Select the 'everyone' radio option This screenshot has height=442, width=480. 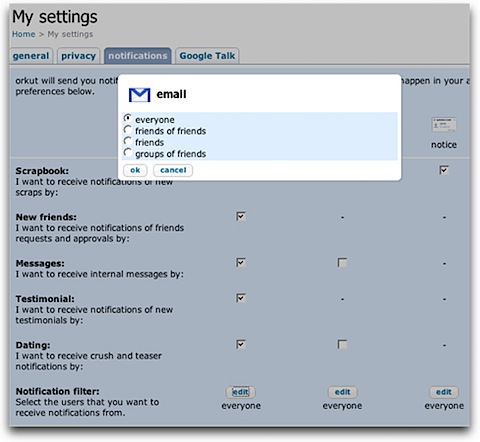(127, 118)
